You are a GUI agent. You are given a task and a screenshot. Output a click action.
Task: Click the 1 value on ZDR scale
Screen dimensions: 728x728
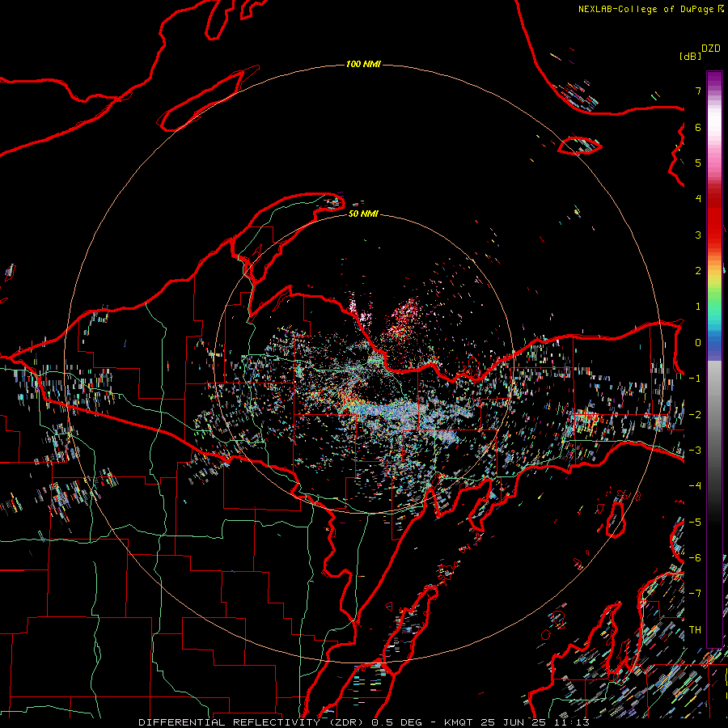[698, 307]
